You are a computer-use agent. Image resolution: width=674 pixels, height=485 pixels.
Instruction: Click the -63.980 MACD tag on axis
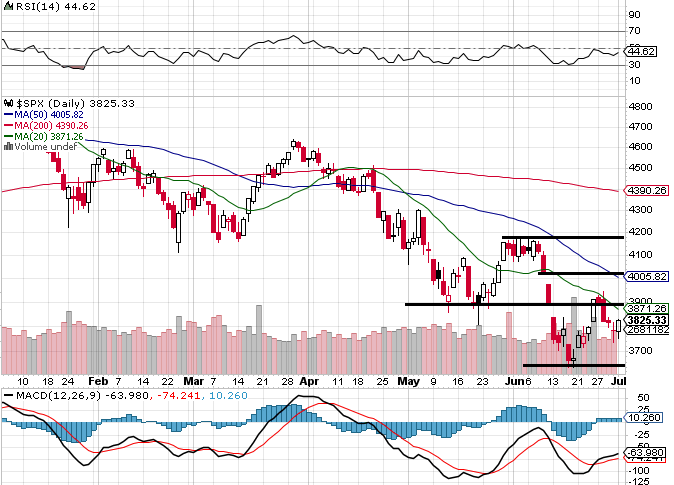click(645, 452)
